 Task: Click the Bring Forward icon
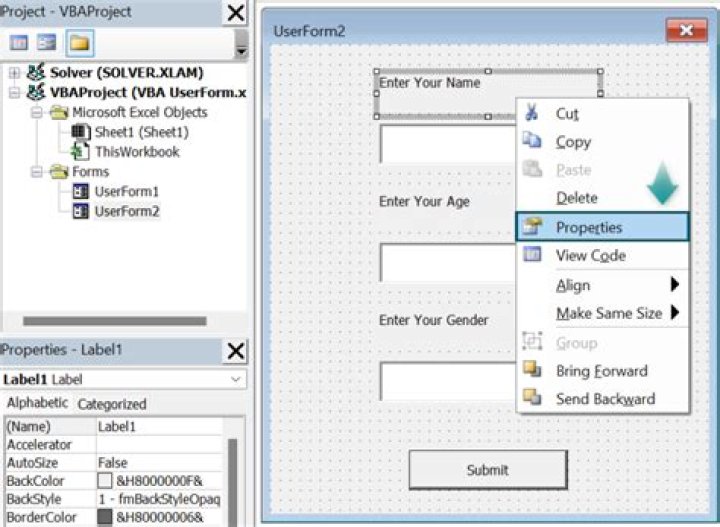tap(532, 369)
